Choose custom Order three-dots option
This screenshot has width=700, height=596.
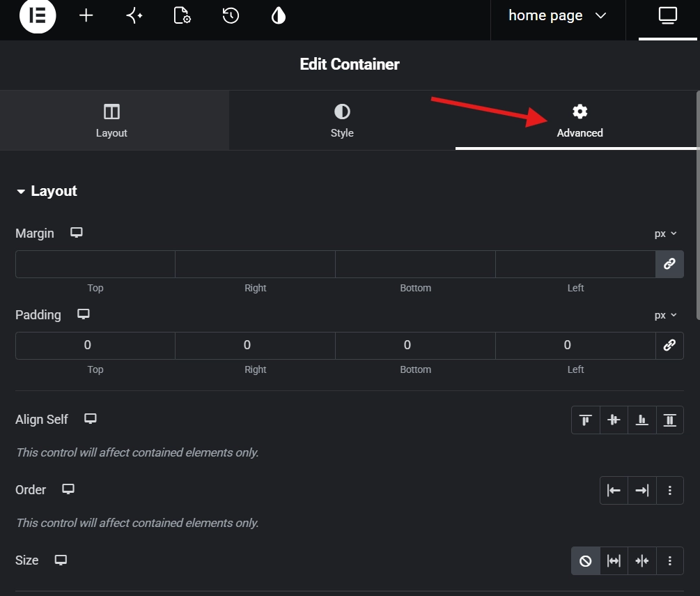(x=669, y=491)
